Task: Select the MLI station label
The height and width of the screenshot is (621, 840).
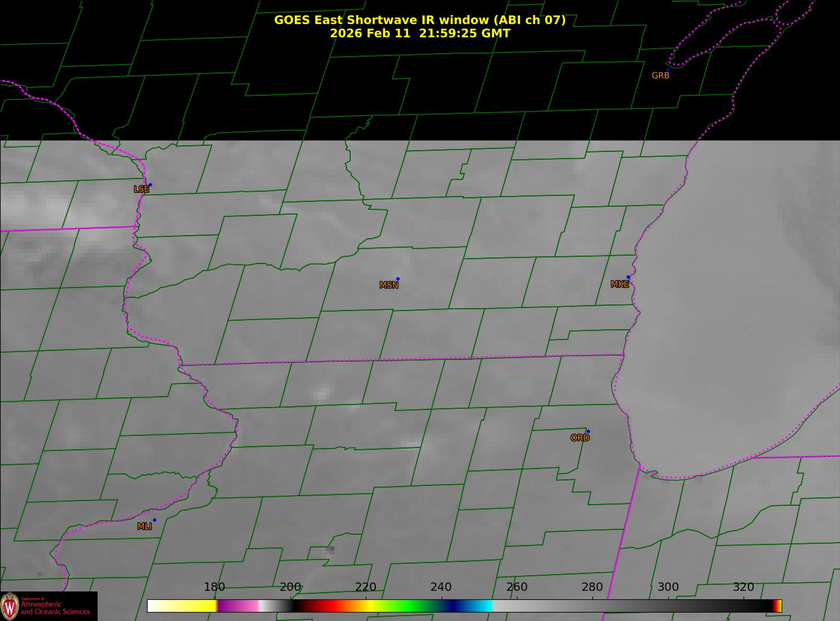Action: 144,526
